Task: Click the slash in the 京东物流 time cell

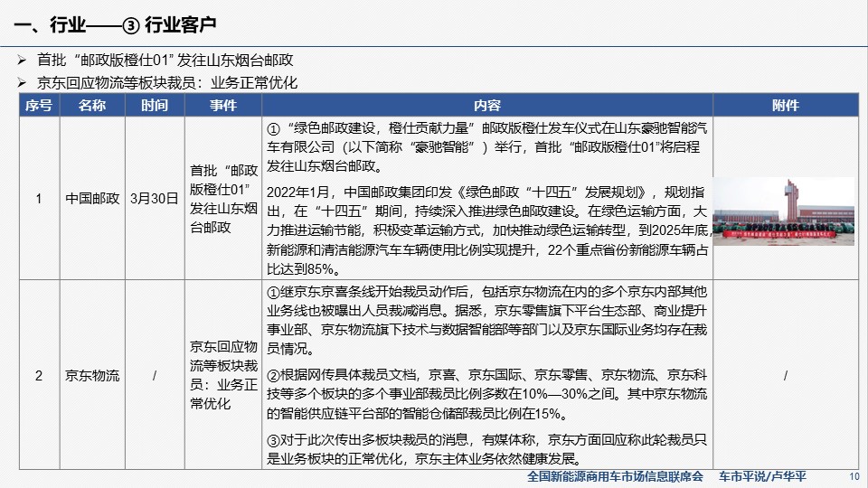Action: tap(155, 376)
